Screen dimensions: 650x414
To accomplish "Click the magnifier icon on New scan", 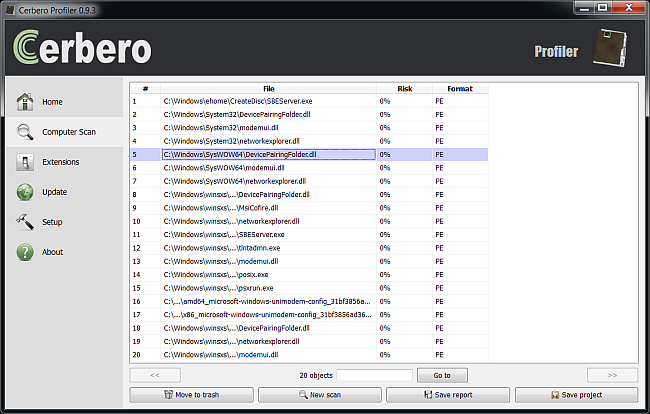I will 303,395.
